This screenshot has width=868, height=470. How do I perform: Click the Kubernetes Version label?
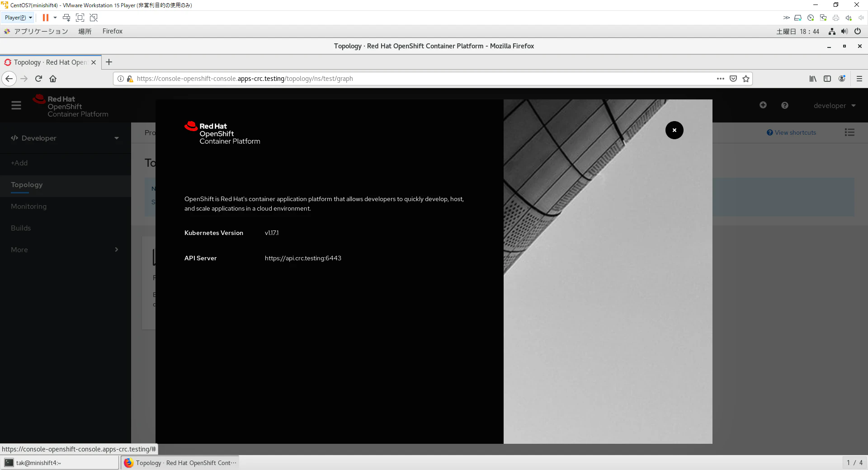click(x=214, y=233)
